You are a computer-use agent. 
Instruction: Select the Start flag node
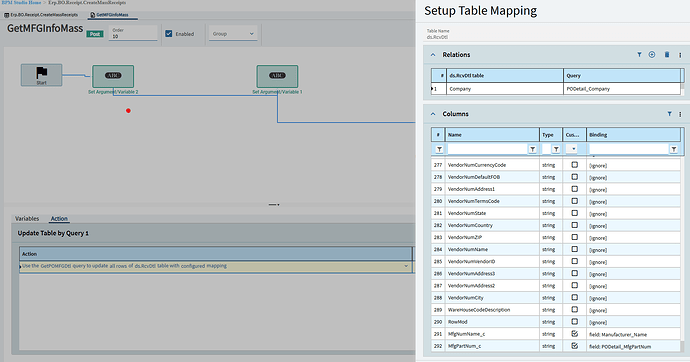click(x=41, y=75)
